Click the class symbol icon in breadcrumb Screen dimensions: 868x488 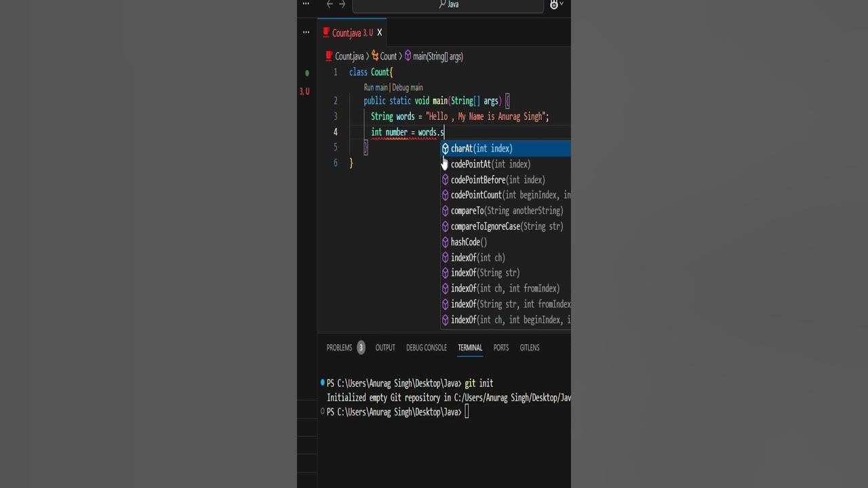point(374,56)
